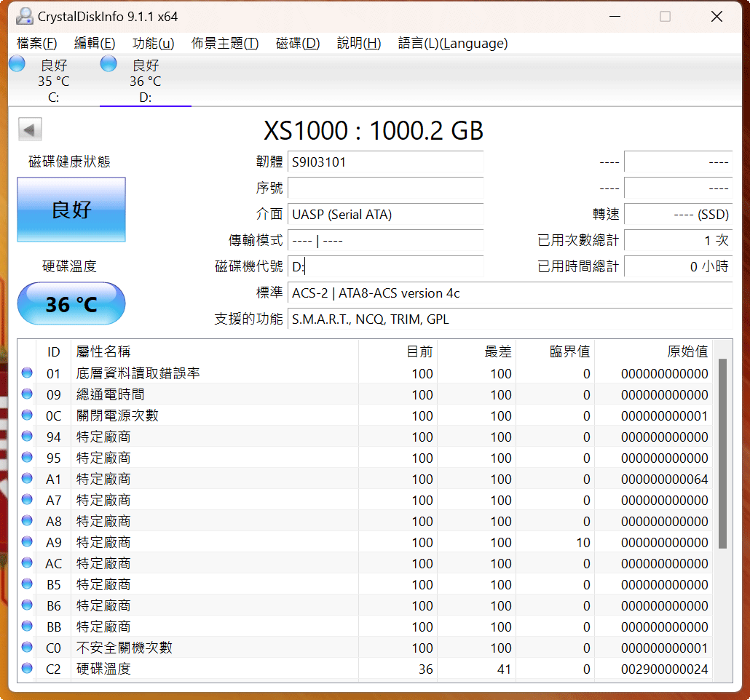Open the 編輯(E) menu
Viewport: 750px width, 700px height.
[95, 44]
